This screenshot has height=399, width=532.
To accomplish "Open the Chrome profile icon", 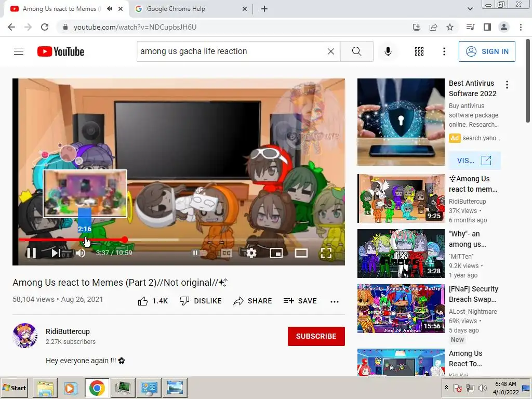I will 504,27.
